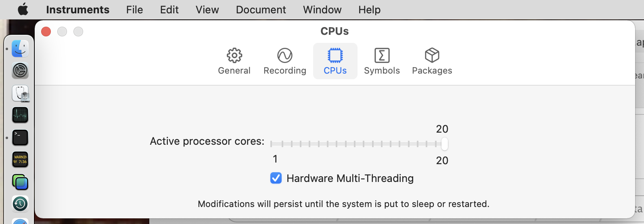Open the Help menu

coord(369,10)
